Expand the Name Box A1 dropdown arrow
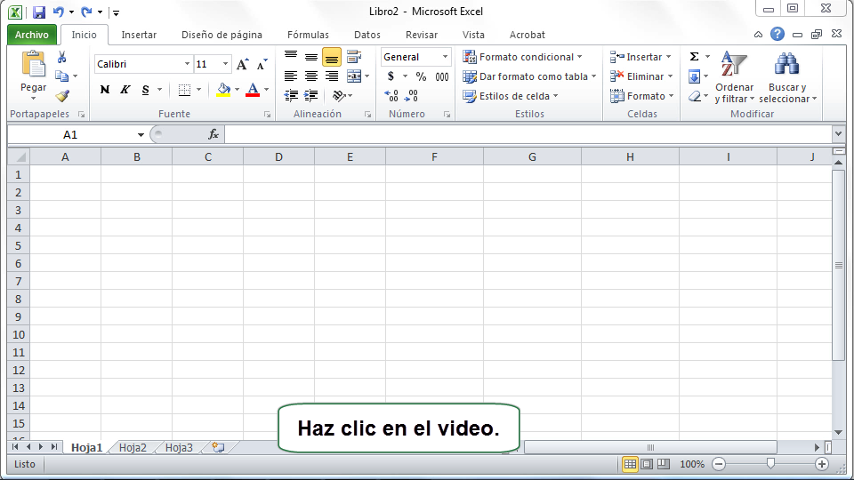The width and height of the screenshot is (854, 480). click(141, 135)
